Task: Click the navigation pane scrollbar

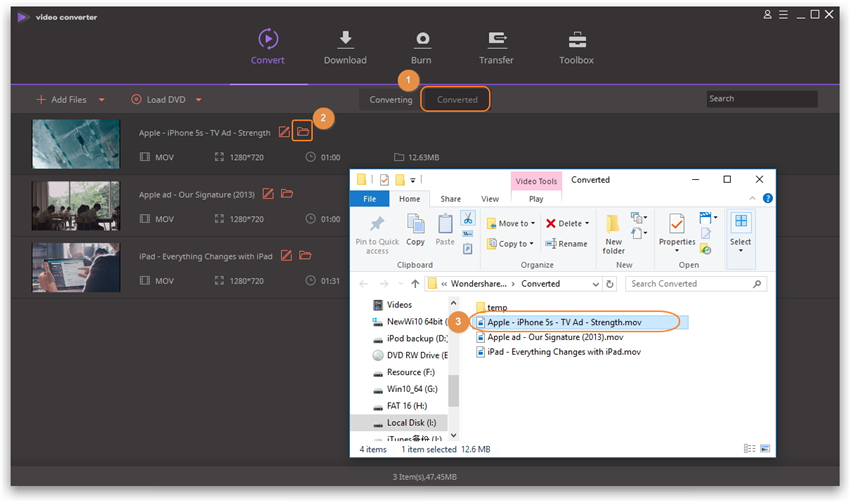Action: (x=454, y=390)
